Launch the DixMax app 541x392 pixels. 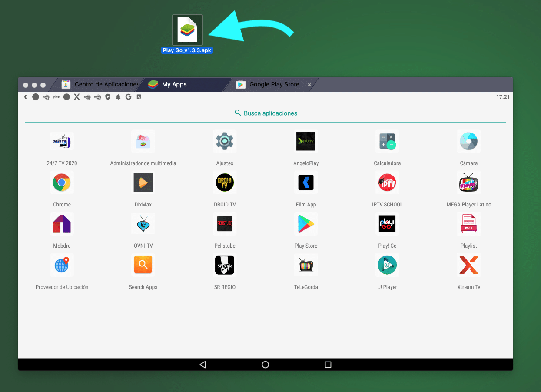pos(143,183)
